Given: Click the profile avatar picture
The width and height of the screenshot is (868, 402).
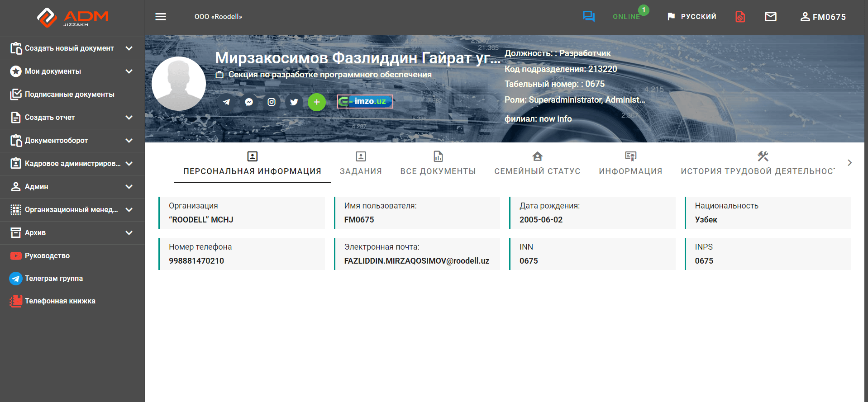Looking at the screenshot, I should 179,84.
